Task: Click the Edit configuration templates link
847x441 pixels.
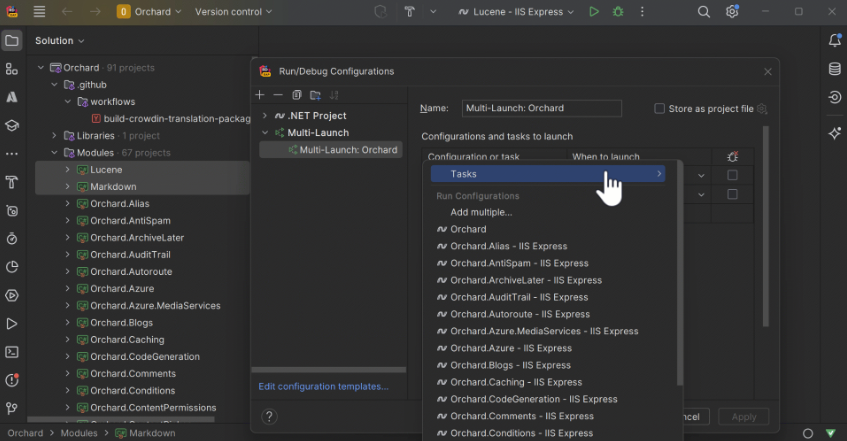Action: pos(323,386)
